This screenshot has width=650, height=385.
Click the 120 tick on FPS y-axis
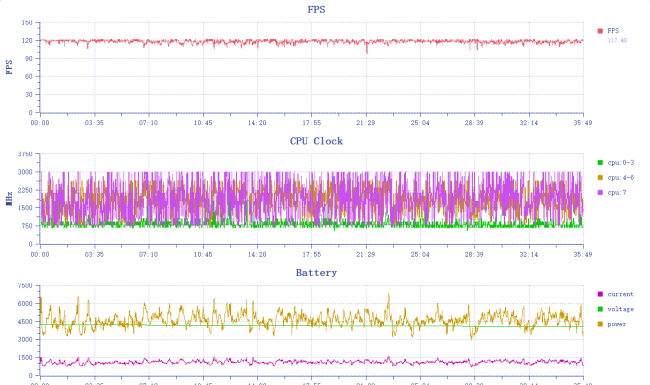27,41
